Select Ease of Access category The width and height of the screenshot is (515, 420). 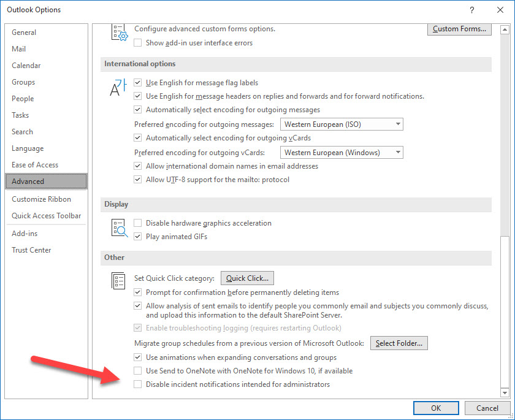click(x=47, y=165)
